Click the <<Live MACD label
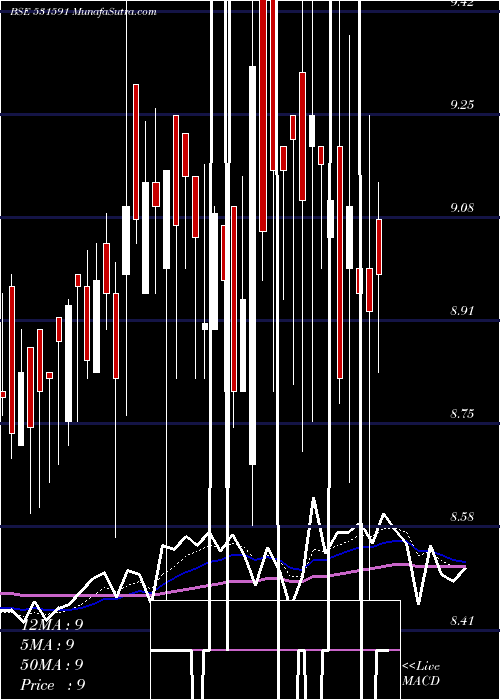Viewport: 500px width, 700px height. pyautogui.click(x=421, y=674)
